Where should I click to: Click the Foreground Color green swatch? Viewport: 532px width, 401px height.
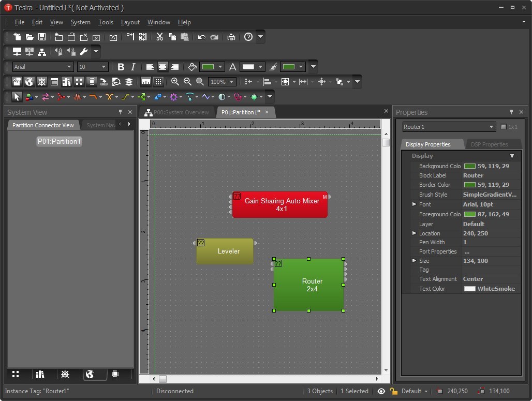coord(469,214)
